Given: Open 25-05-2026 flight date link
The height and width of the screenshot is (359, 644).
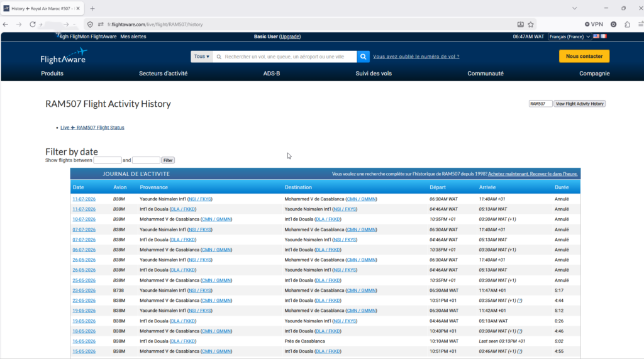Looking at the screenshot, I should (x=84, y=280).
